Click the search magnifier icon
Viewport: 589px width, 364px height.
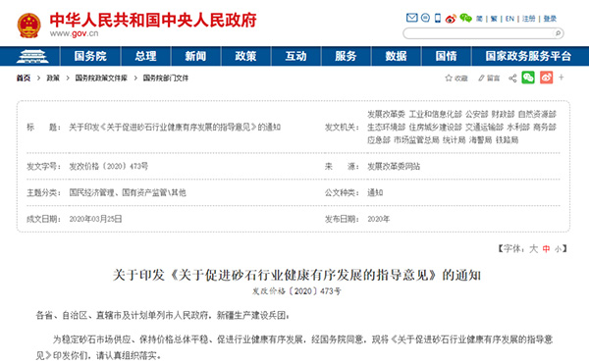pyautogui.click(x=558, y=33)
